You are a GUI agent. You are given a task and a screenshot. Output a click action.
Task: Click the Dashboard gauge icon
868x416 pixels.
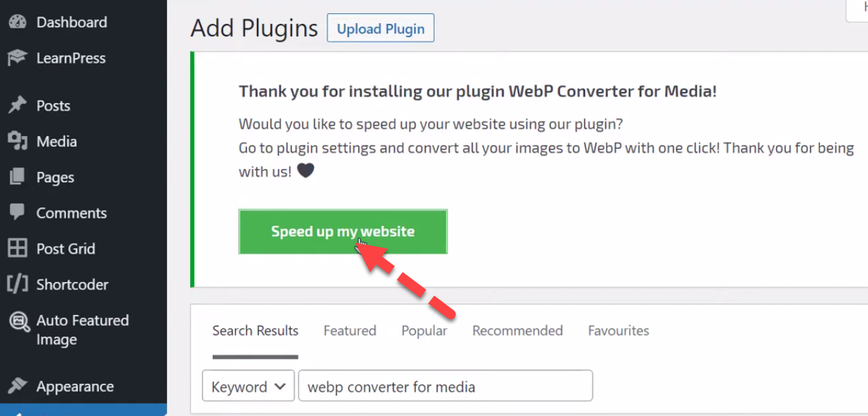[17, 22]
